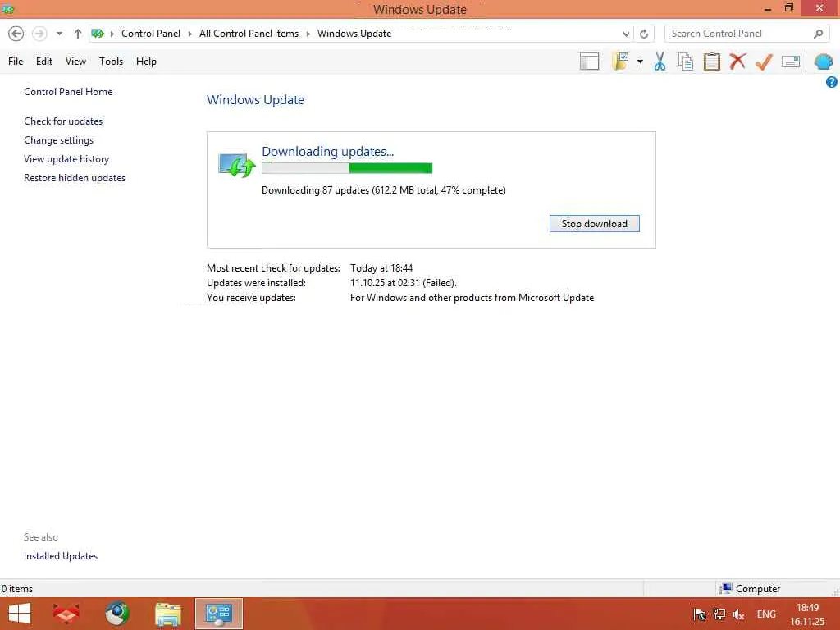The width and height of the screenshot is (840, 630).
Task: Open the Tools menu
Action: [111, 61]
